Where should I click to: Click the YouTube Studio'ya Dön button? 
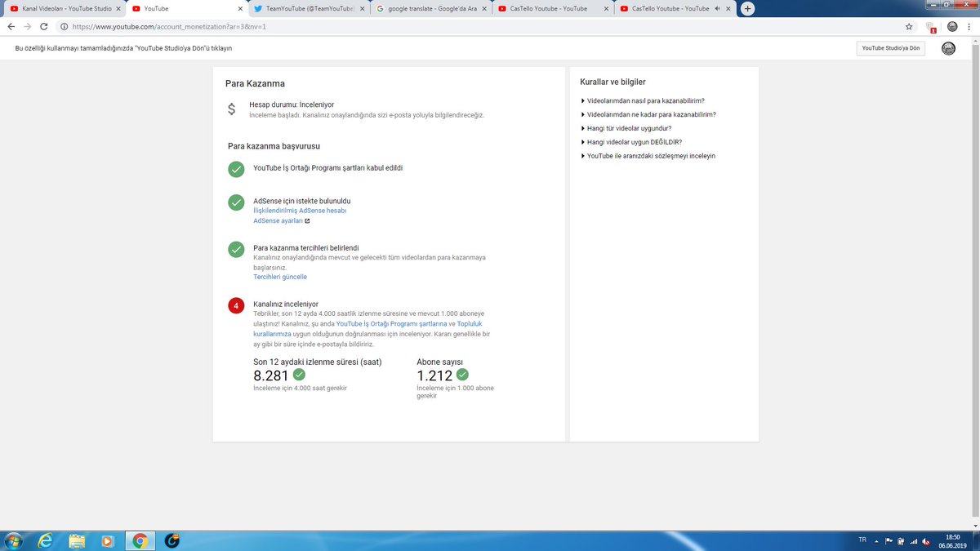click(890, 48)
